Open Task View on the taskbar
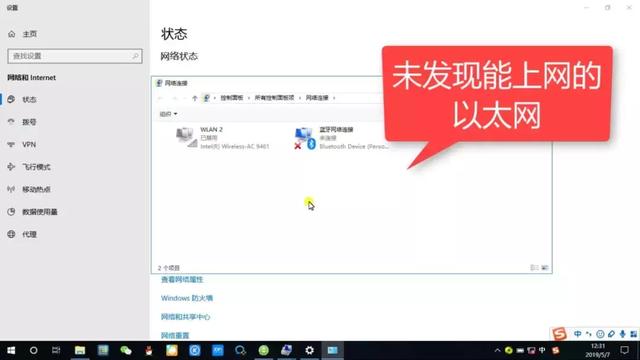The width and height of the screenshot is (640, 360). 56,350
